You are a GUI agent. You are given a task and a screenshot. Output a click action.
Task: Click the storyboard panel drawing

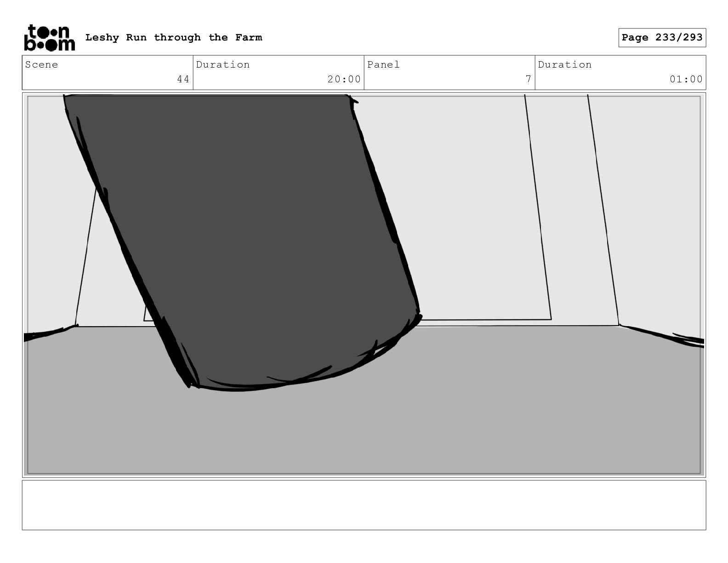pos(364,285)
